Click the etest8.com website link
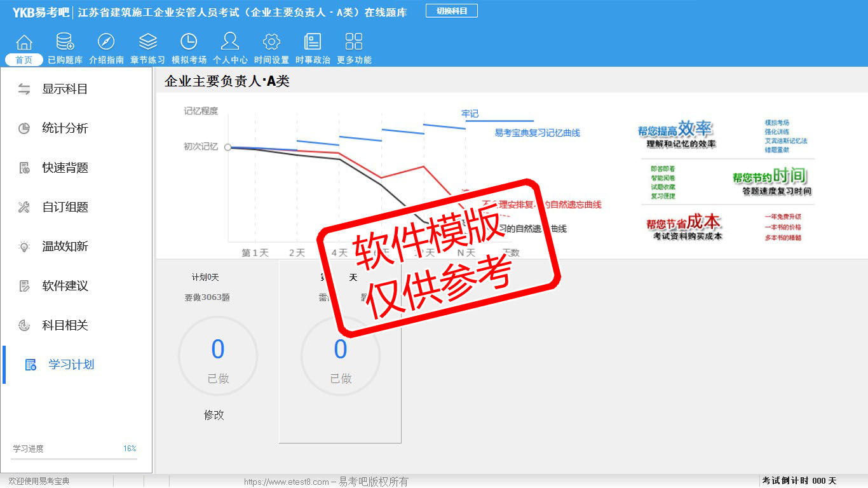This screenshot has width=868, height=488. click(286, 482)
